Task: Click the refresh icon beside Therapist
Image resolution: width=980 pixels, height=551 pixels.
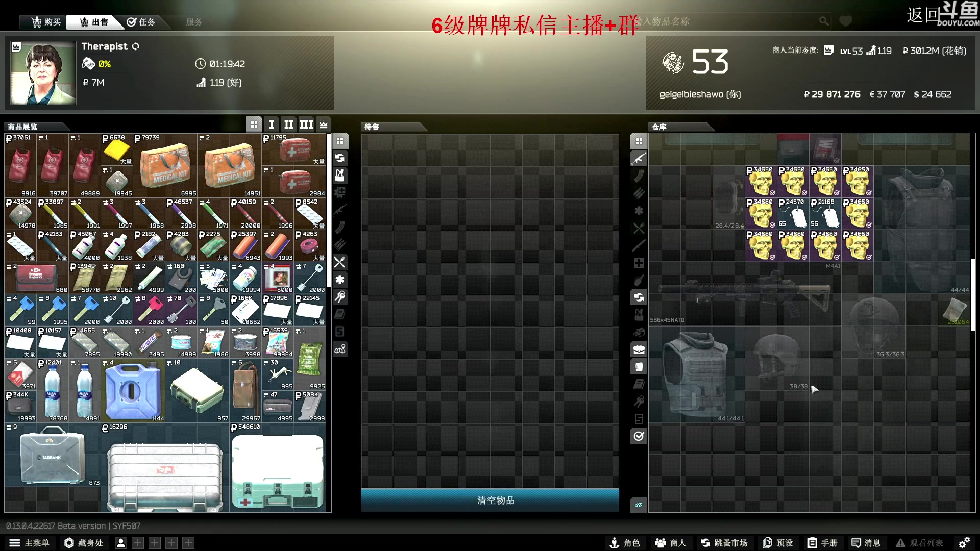Action: coord(135,46)
